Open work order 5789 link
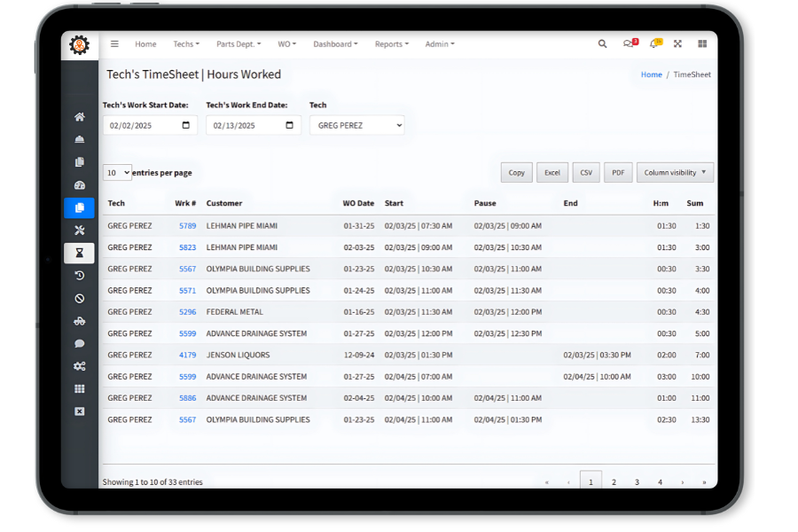The height and width of the screenshot is (532, 798). click(187, 225)
